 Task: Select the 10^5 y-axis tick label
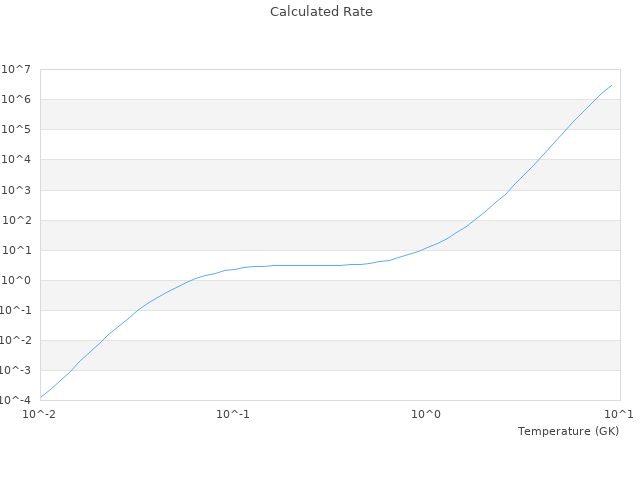pyautogui.click(x=16, y=129)
